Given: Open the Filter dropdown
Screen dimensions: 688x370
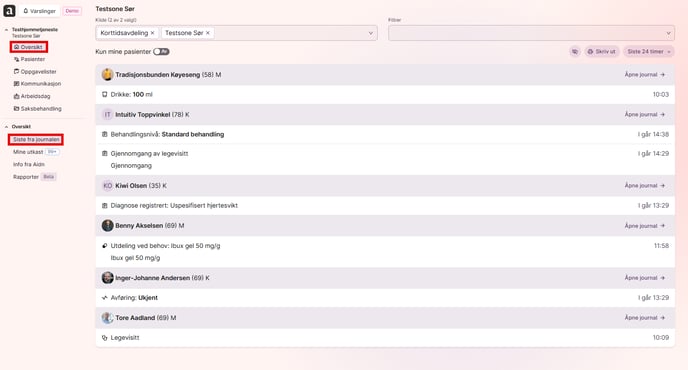Looking at the screenshot, I should (x=531, y=33).
